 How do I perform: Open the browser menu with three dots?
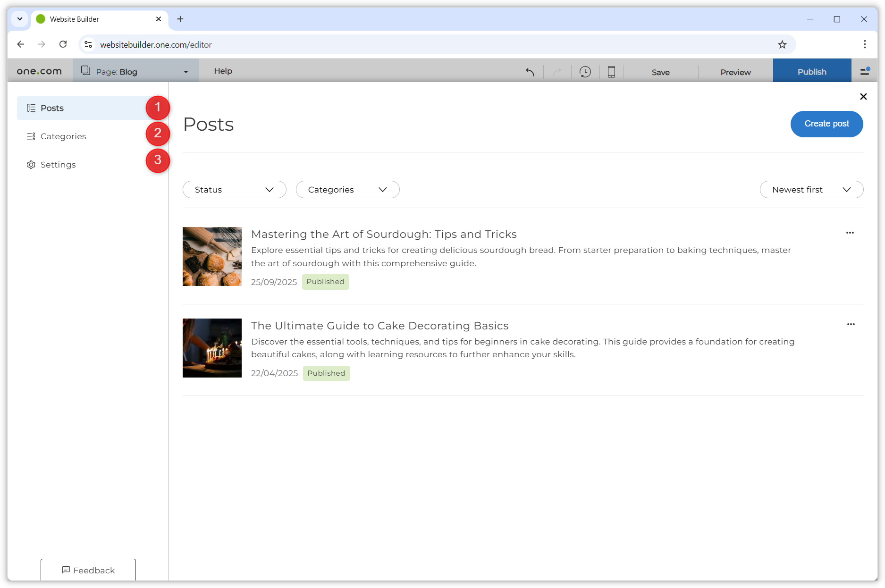[864, 44]
